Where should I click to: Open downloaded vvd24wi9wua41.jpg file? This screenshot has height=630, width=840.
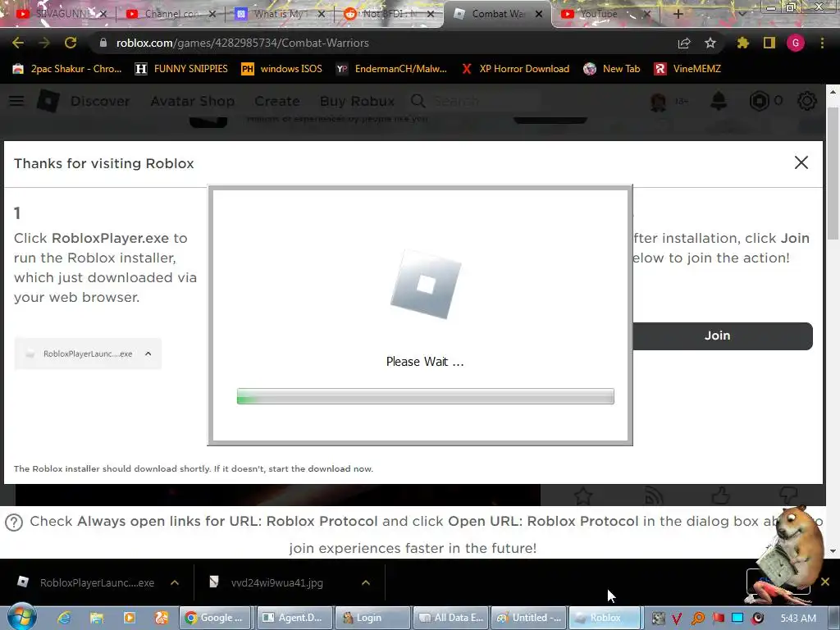point(267,582)
